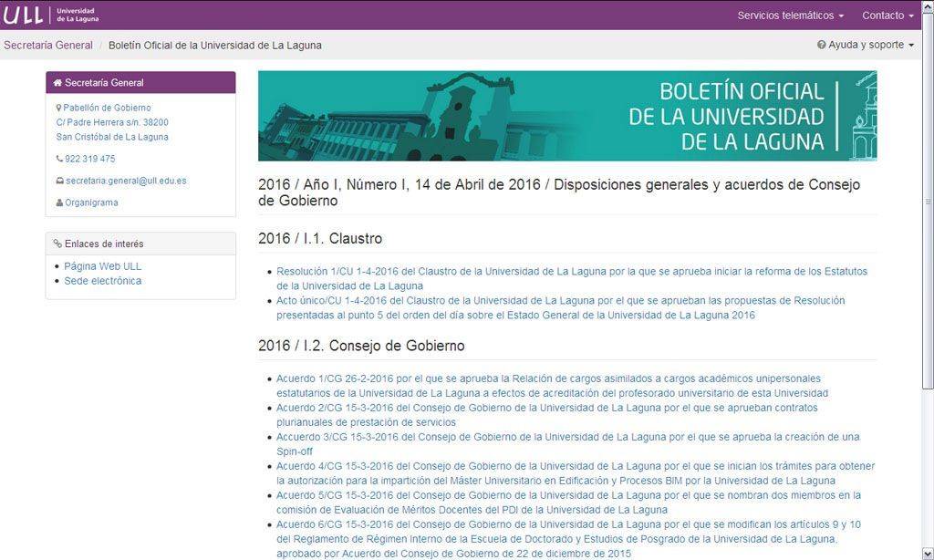Click the envelope icon beside the email address

click(59, 181)
